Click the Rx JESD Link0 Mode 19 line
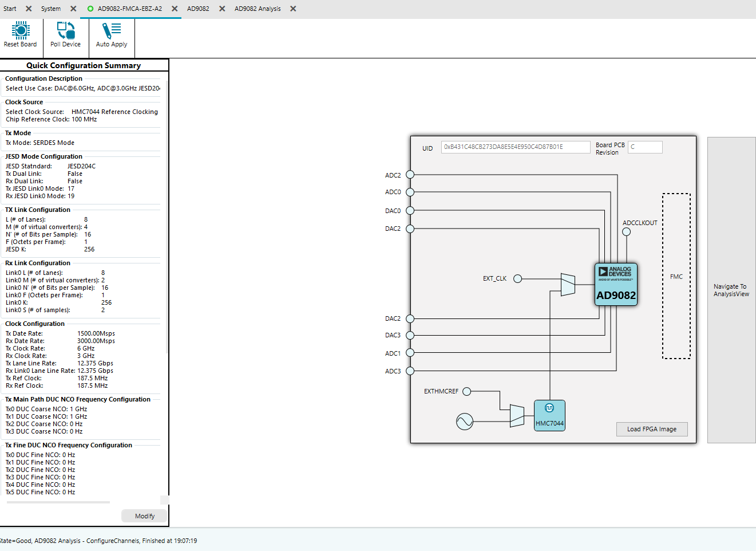 (x=40, y=196)
